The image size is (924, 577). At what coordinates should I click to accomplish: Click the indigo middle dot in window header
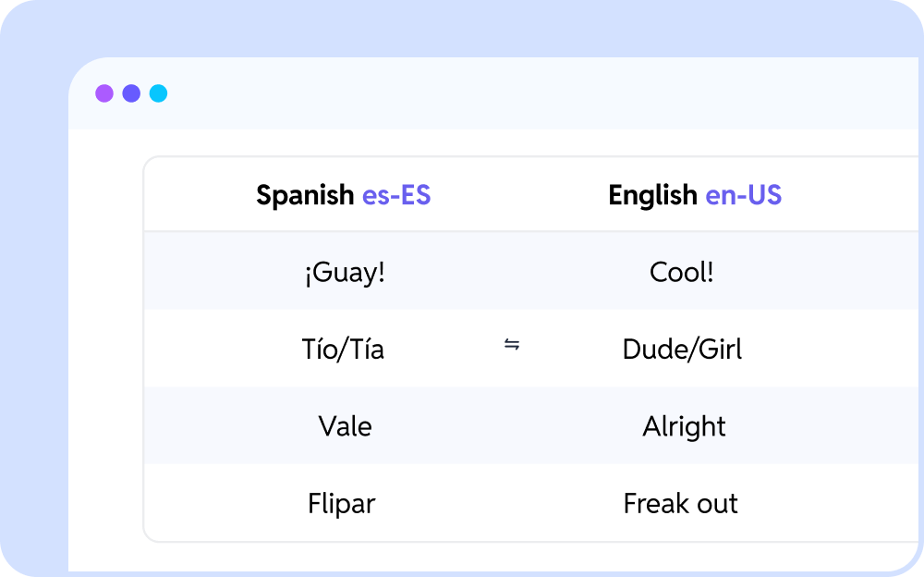(131, 93)
